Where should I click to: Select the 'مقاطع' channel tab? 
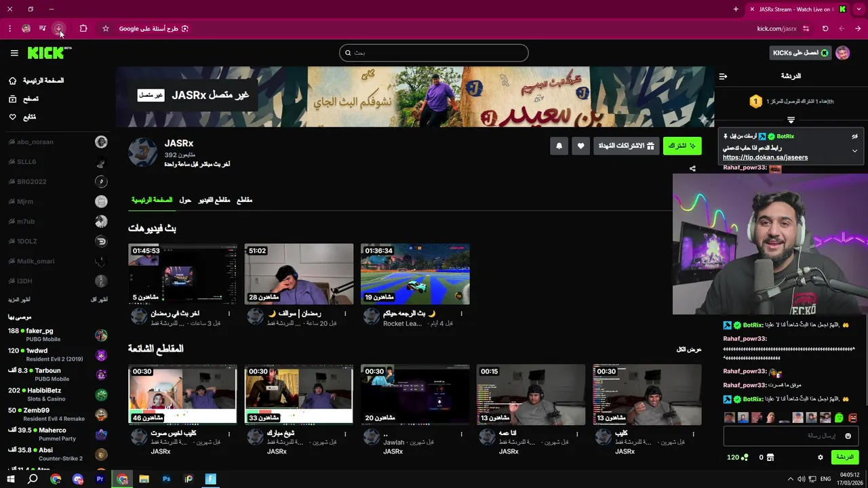coord(244,200)
